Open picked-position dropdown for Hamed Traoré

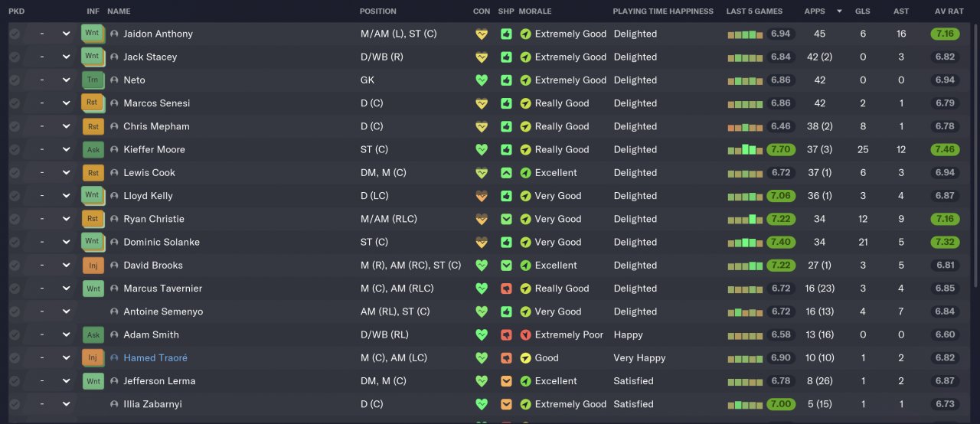(67, 358)
